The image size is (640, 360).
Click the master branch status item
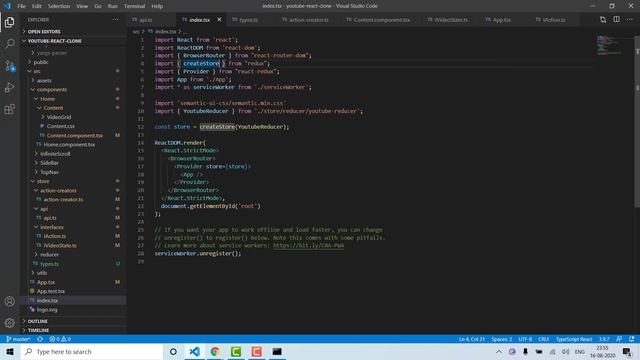coord(18,339)
